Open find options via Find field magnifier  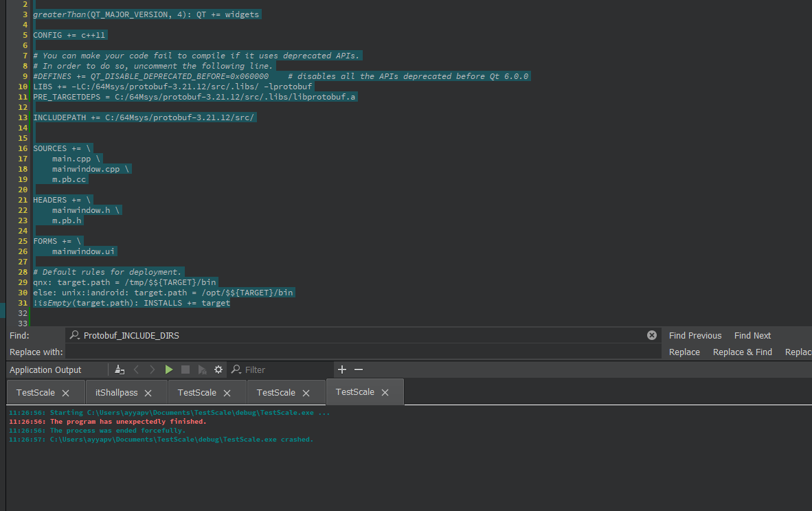tap(75, 335)
